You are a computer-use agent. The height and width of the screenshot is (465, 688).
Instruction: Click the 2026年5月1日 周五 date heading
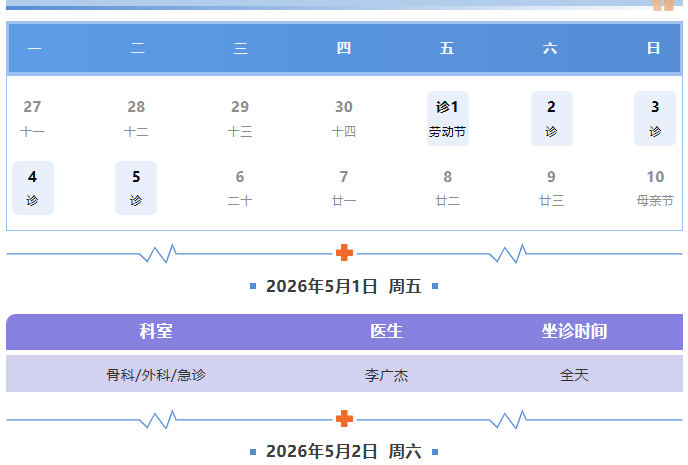pos(344,287)
